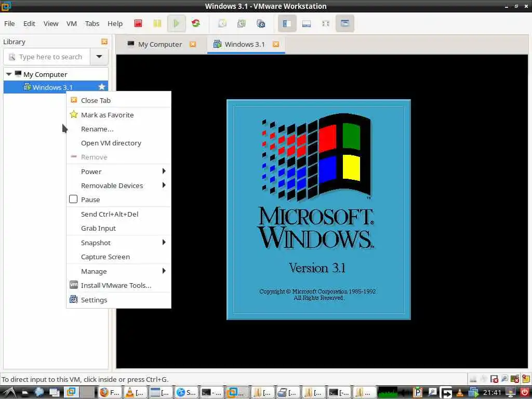Click the globe web browser launcher icon

38,392
